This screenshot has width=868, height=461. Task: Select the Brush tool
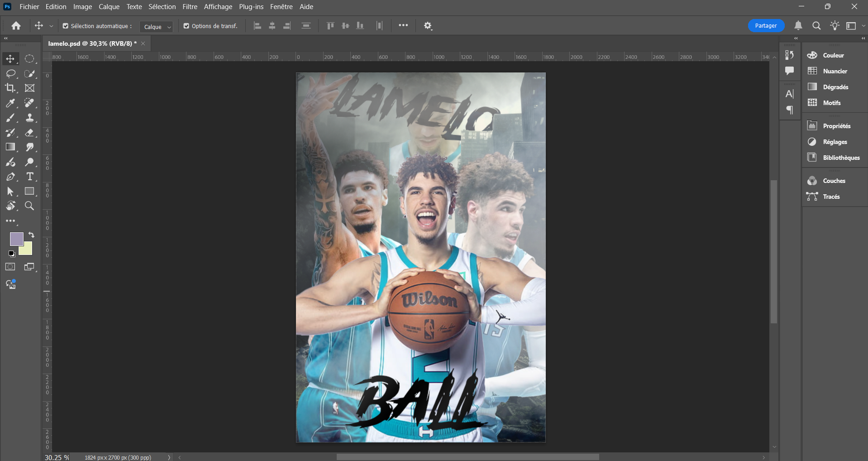[x=10, y=118]
